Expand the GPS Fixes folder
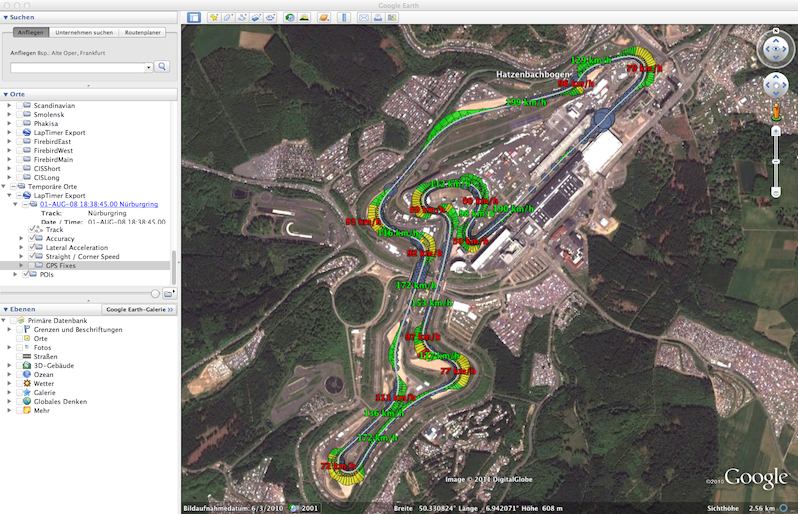This screenshot has height=514, width=798. [21, 265]
